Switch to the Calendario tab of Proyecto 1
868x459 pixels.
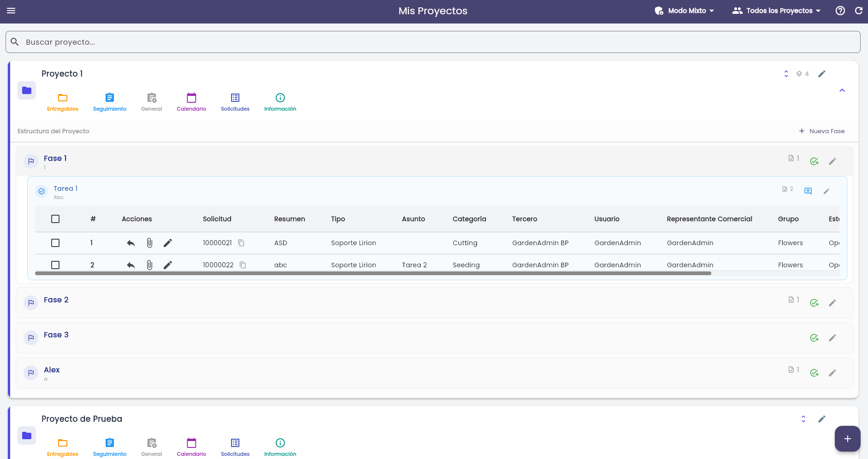click(x=191, y=102)
